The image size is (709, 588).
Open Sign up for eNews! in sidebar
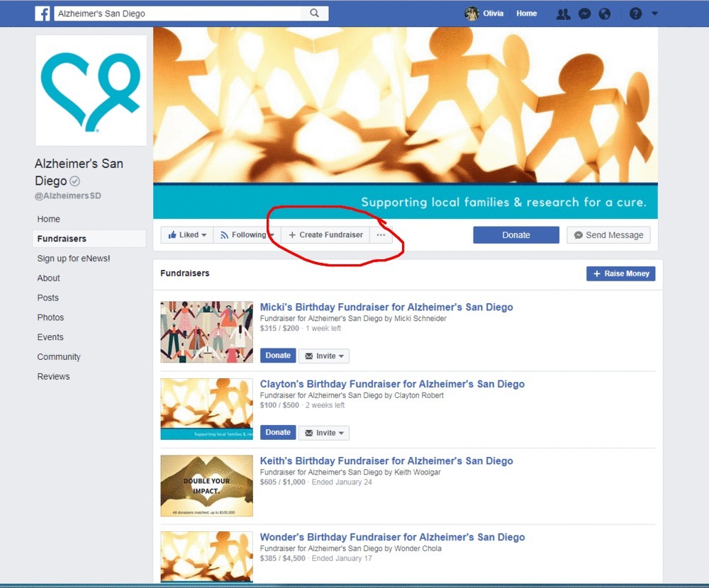point(73,259)
